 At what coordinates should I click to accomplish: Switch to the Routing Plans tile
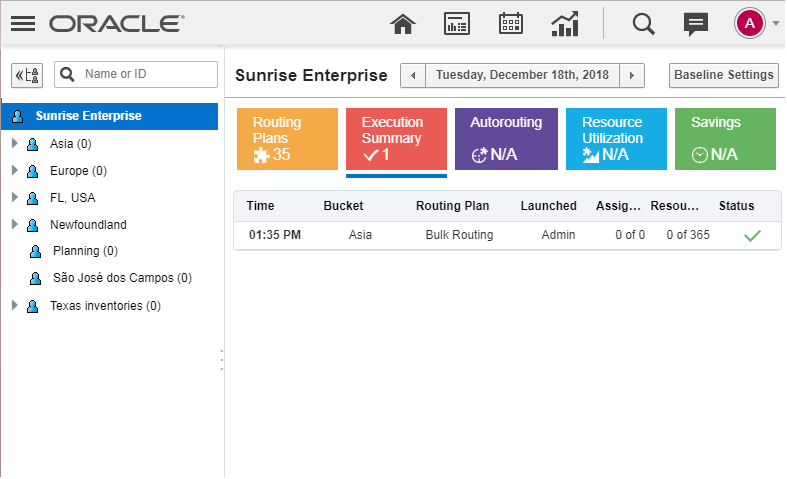click(x=287, y=138)
